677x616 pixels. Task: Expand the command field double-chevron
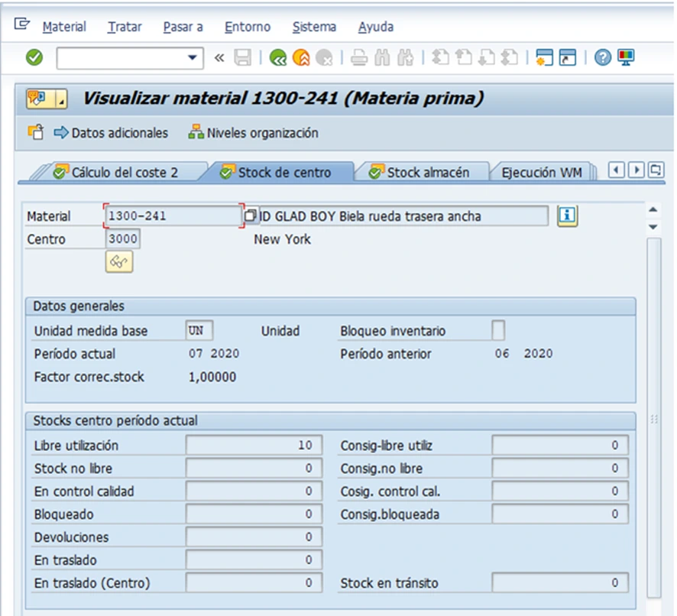(x=219, y=58)
